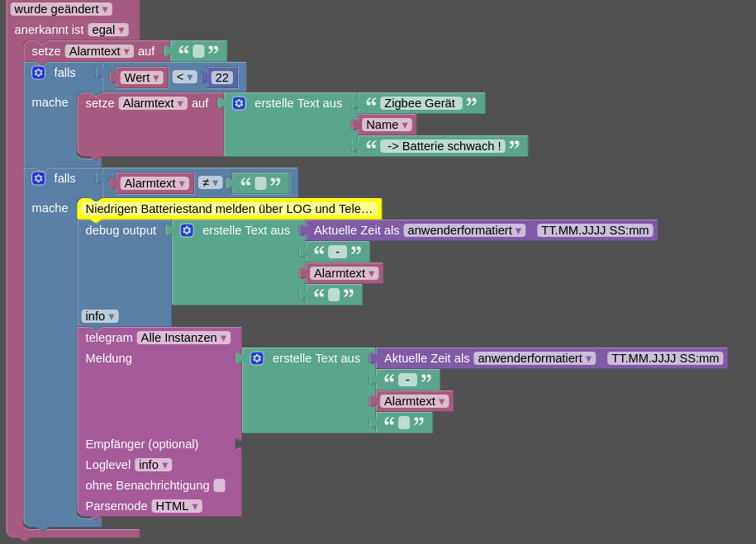Screen dimensions: 756x544
Task: Edit the number field 22
Action: (x=221, y=78)
